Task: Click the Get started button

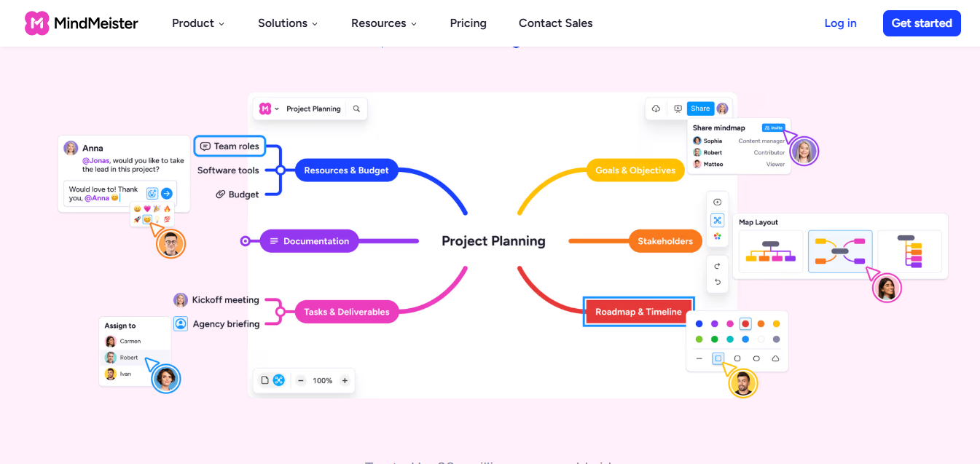Action: click(x=922, y=23)
